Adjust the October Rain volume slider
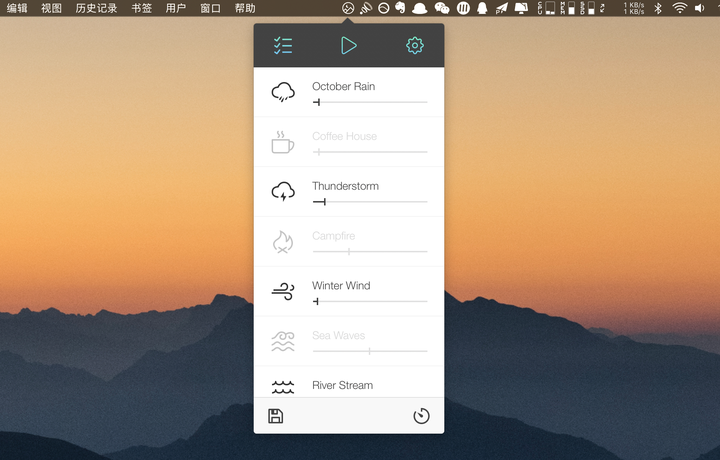The width and height of the screenshot is (720, 460). click(370, 102)
